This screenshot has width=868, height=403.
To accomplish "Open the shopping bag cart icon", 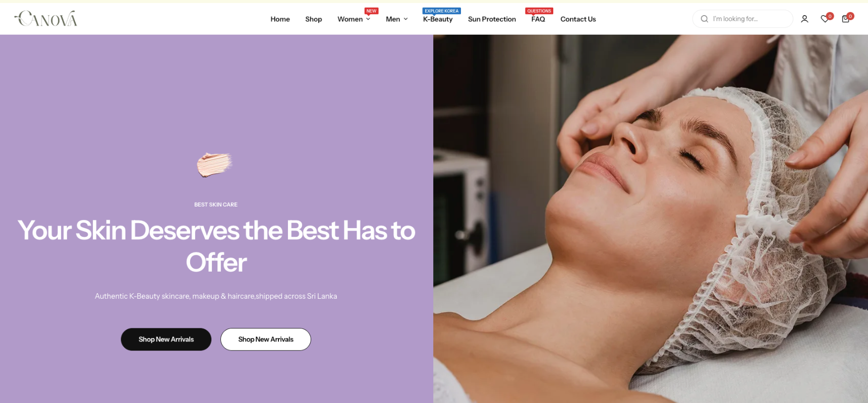I will point(846,19).
